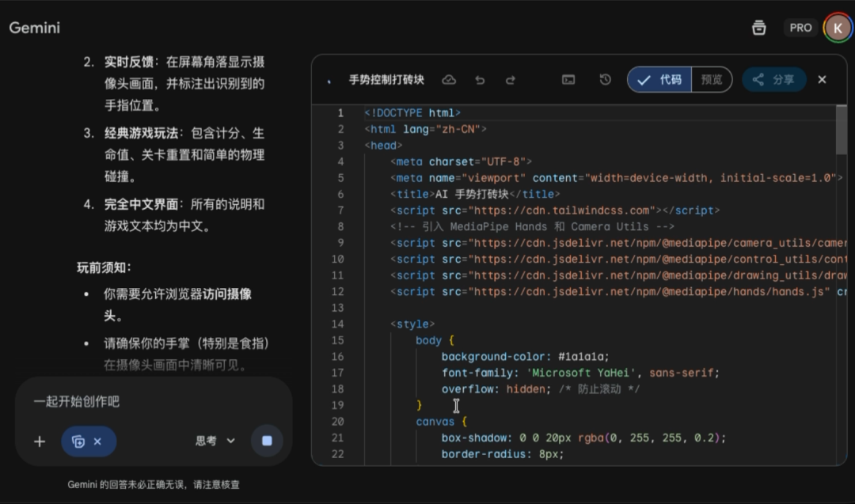Screen dimensions: 855x504
Task: Click the code editor vertical scrollbar
Action: coord(841,131)
